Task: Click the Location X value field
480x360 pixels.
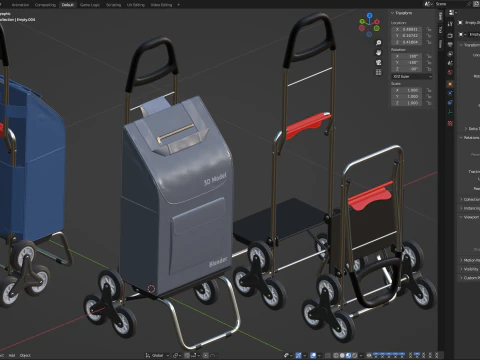Action: pyautogui.click(x=407, y=29)
